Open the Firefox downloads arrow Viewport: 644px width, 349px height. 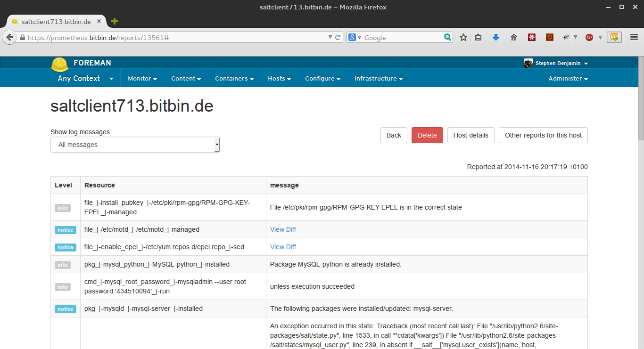tap(495, 37)
